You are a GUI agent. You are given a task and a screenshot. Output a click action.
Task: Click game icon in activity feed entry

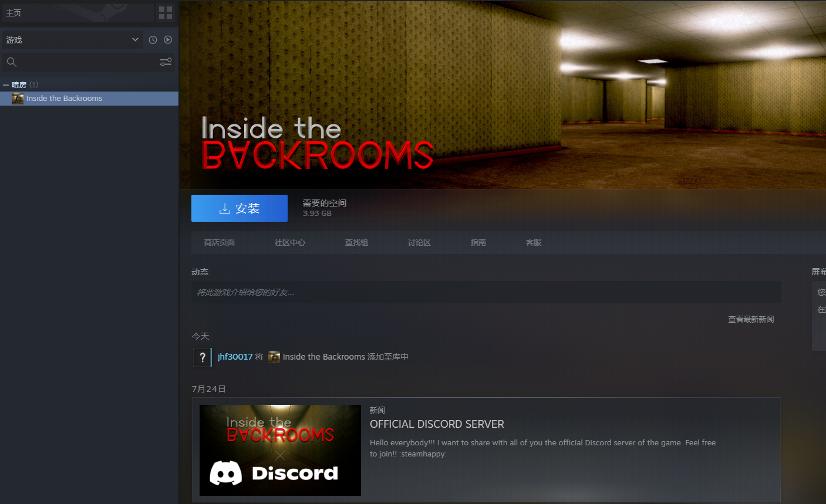[x=274, y=357]
